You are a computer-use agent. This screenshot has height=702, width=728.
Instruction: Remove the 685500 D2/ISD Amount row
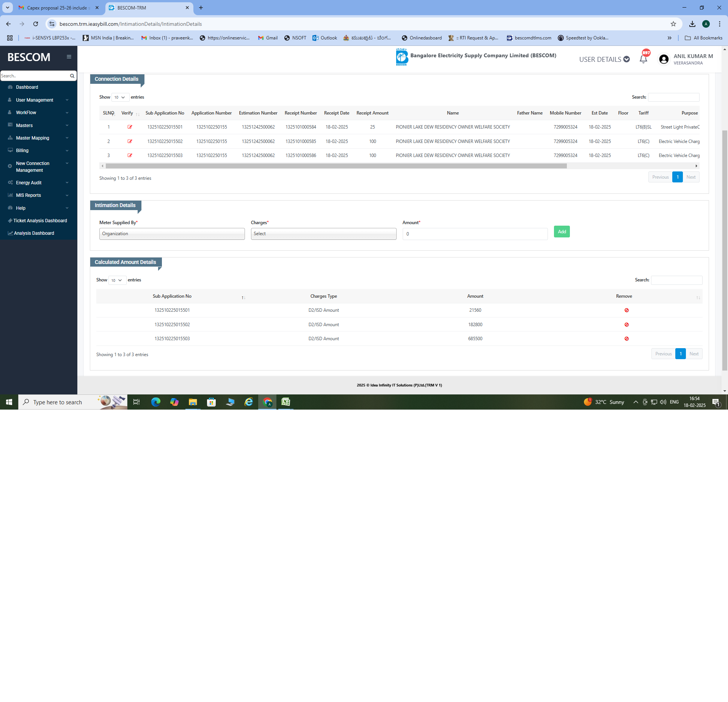tap(626, 339)
